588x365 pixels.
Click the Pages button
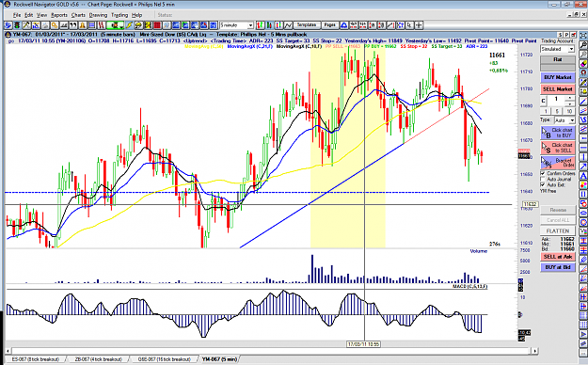tap(329, 25)
